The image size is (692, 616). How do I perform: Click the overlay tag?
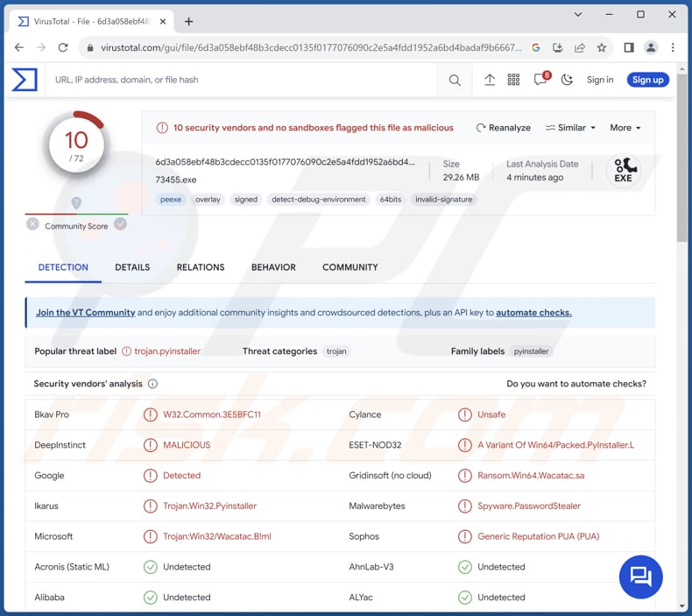click(x=208, y=200)
